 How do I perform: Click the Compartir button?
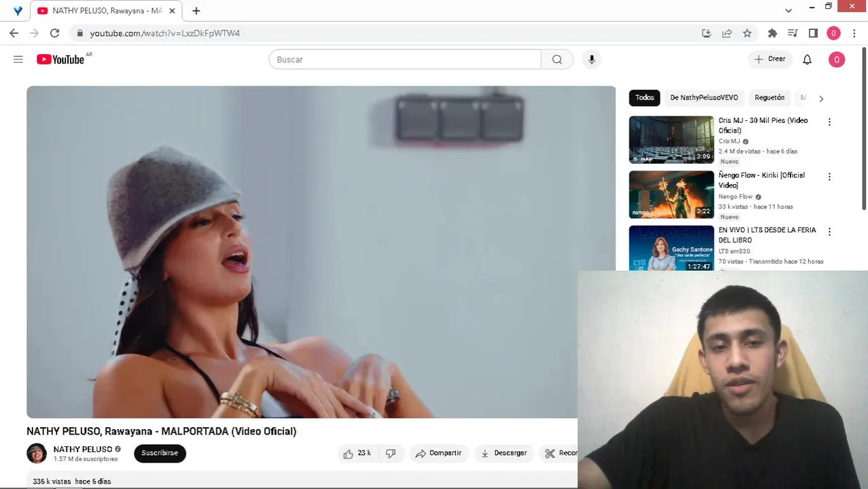click(x=439, y=453)
